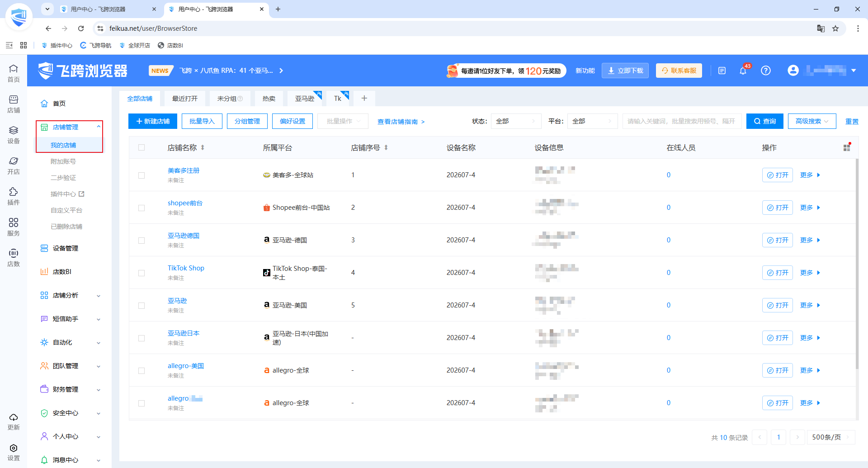Click the 新建店铺 button
The height and width of the screenshot is (468, 868).
point(153,121)
